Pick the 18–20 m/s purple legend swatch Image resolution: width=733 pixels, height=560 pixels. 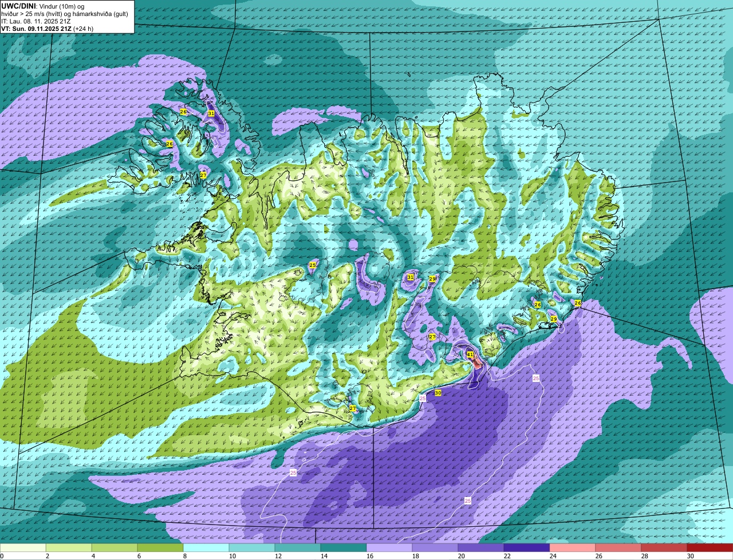(435, 548)
